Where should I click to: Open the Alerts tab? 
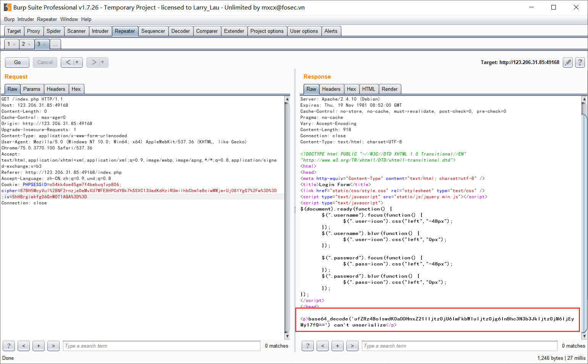point(331,31)
